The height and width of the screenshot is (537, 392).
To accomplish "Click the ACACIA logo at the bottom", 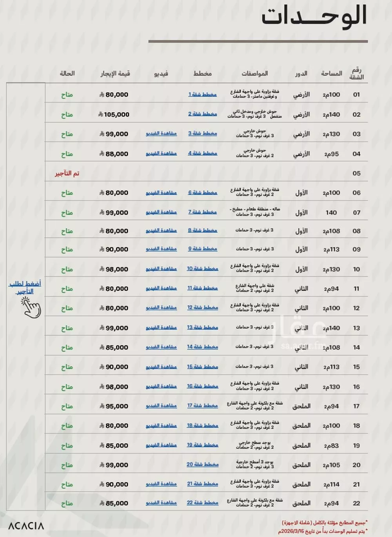I will (x=26, y=526).
